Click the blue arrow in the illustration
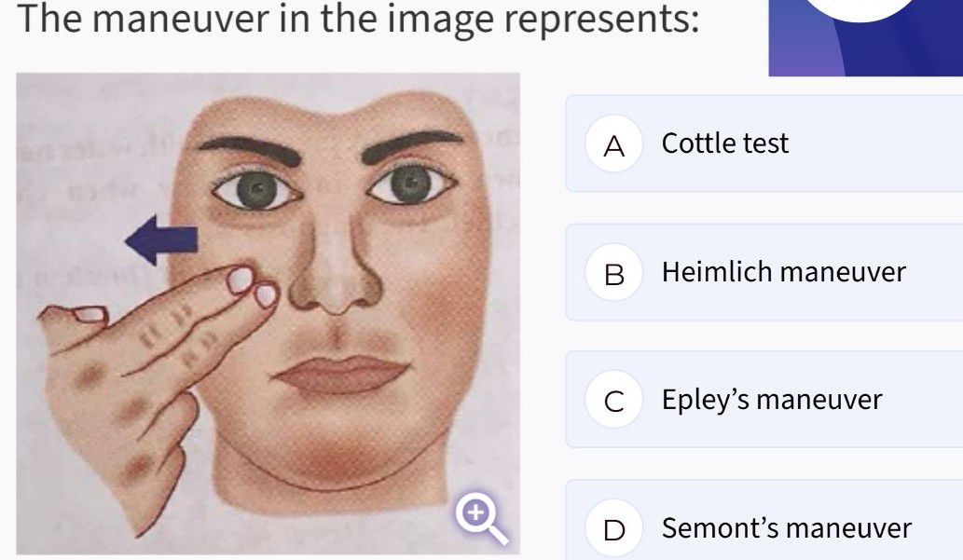 coord(161,240)
